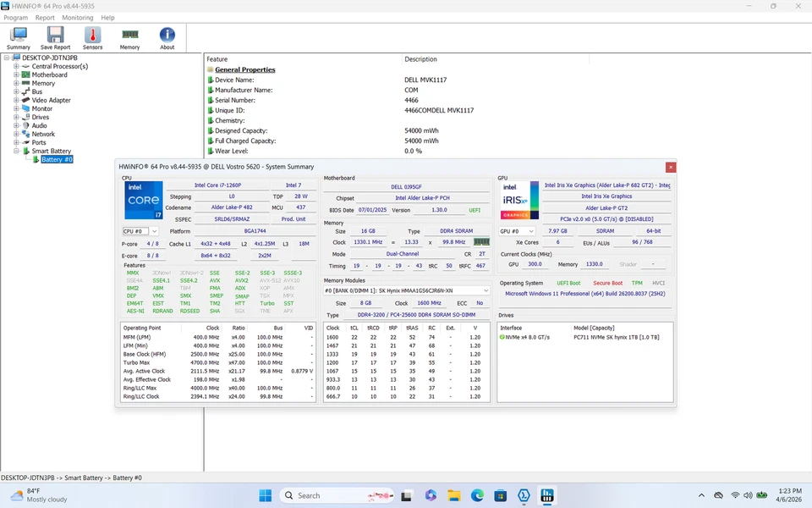The width and height of the screenshot is (812, 508).
Task: Click the green NVMe status icon in Drives
Action: tap(502, 337)
